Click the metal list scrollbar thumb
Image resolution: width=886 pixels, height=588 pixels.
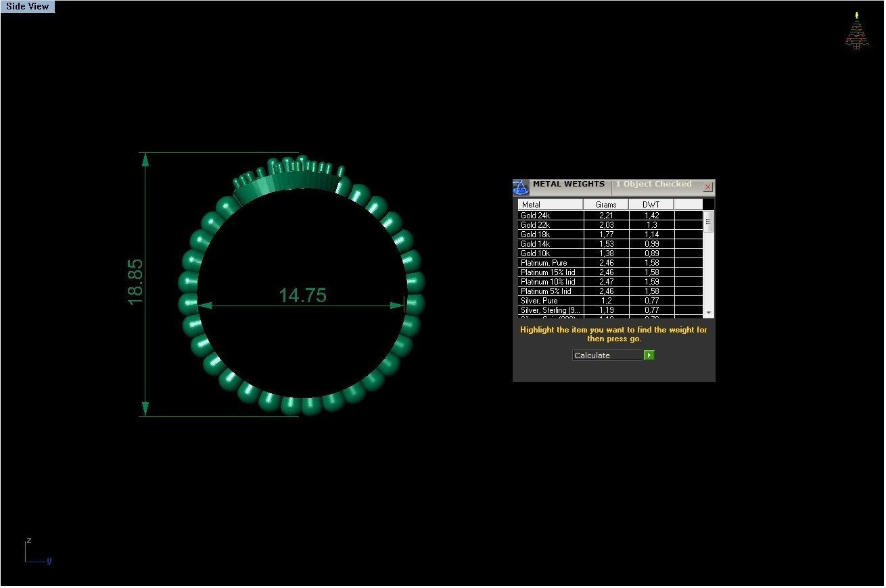pyautogui.click(x=708, y=222)
